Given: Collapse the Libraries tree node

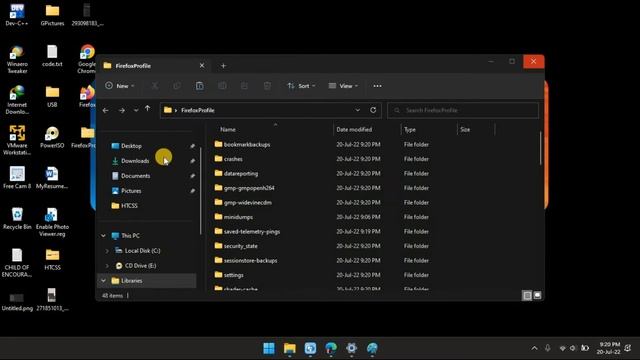Looking at the screenshot, I should click(103, 280).
